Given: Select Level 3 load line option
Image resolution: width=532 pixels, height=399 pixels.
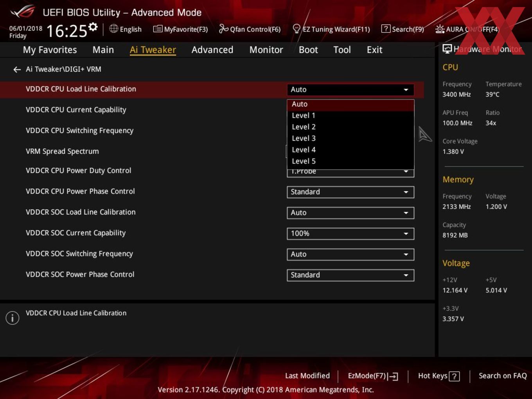Looking at the screenshot, I should [x=350, y=138].
